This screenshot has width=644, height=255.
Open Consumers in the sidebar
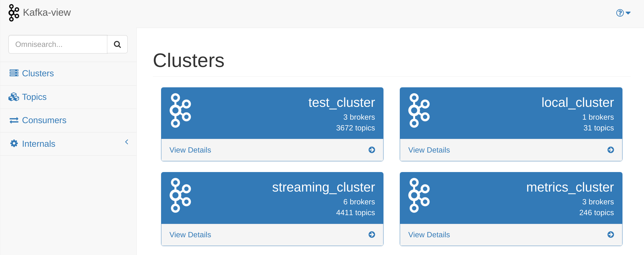[x=44, y=120]
